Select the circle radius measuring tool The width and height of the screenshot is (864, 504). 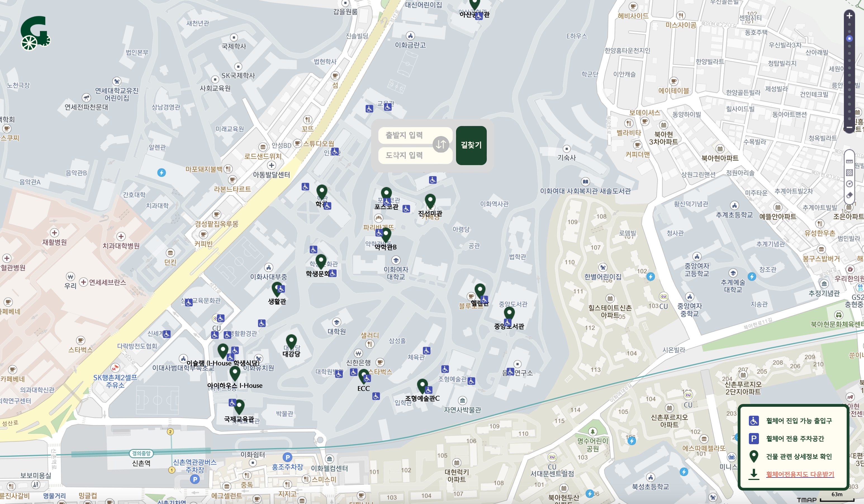coord(849,184)
